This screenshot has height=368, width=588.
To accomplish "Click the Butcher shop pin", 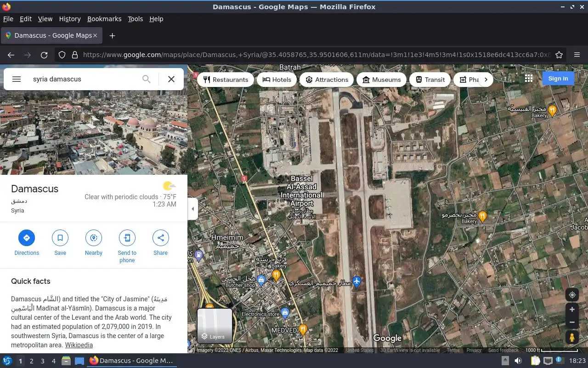I will point(261,279).
